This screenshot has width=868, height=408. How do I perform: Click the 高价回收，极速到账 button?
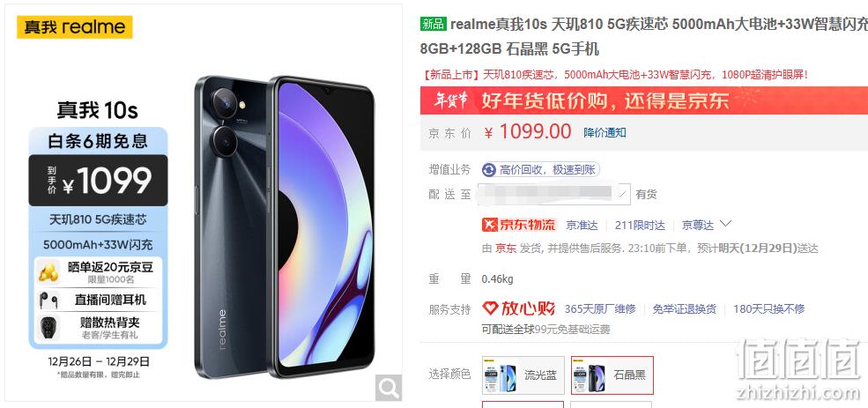click(541, 169)
